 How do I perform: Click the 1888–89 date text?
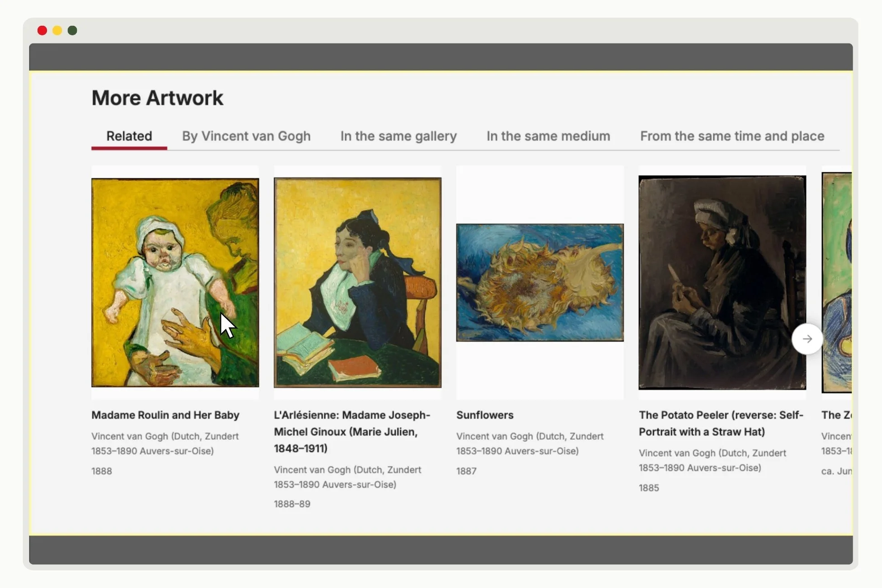pyautogui.click(x=292, y=504)
